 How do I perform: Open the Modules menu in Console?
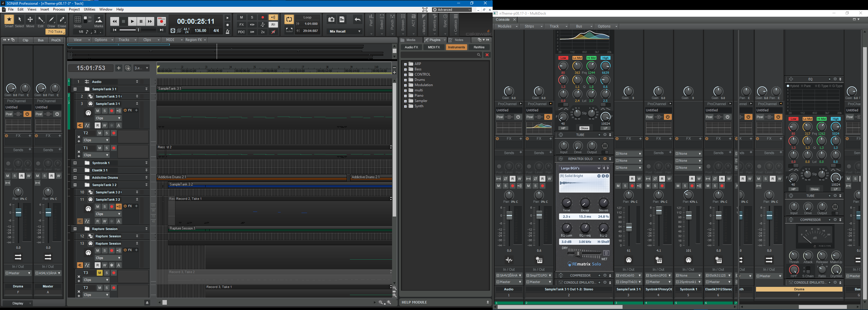click(x=507, y=26)
